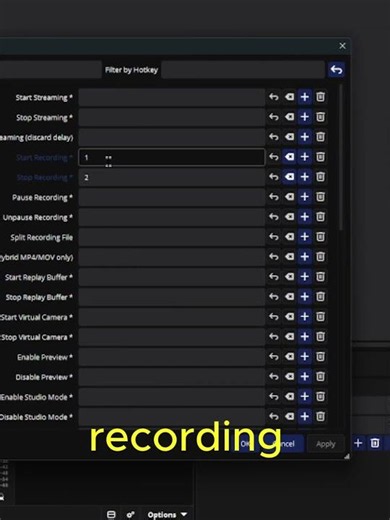Focus the Split Recording File hotkey field
The width and height of the screenshot is (390, 520).
pyautogui.click(x=172, y=237)
